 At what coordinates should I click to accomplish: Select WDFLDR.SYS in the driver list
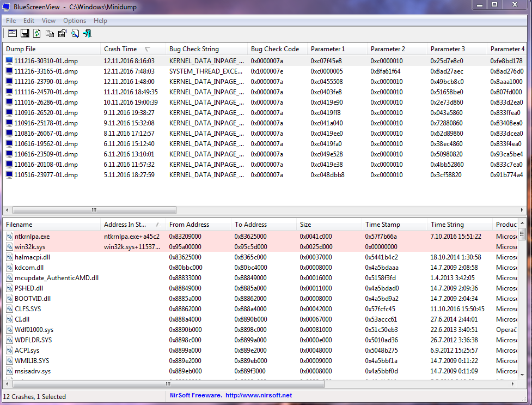click(x=33, y=340)
